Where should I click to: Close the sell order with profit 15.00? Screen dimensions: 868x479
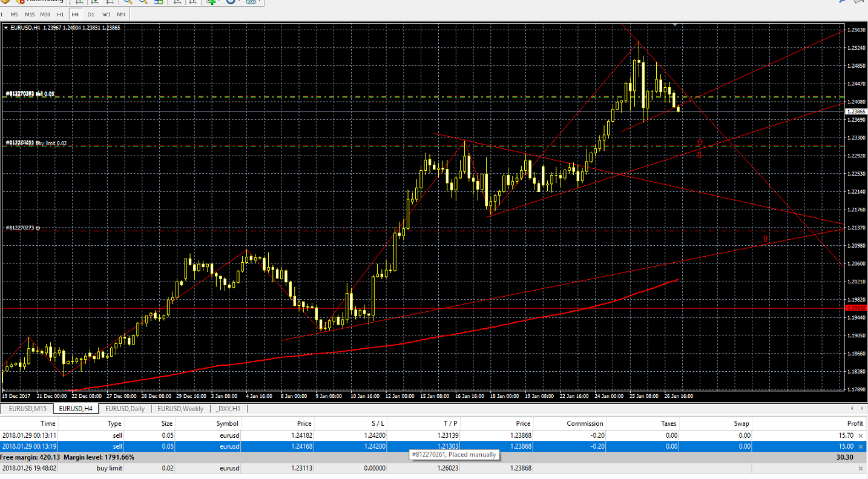click(x=861, y=446)
